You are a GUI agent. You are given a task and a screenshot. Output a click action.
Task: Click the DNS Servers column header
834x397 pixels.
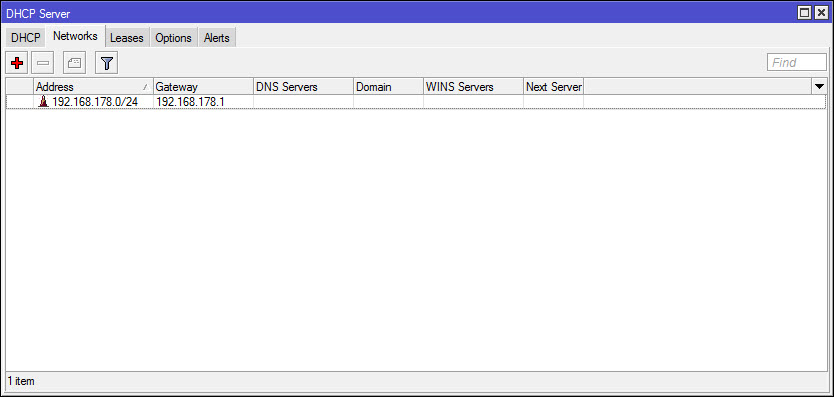click(x=303, y=87)
